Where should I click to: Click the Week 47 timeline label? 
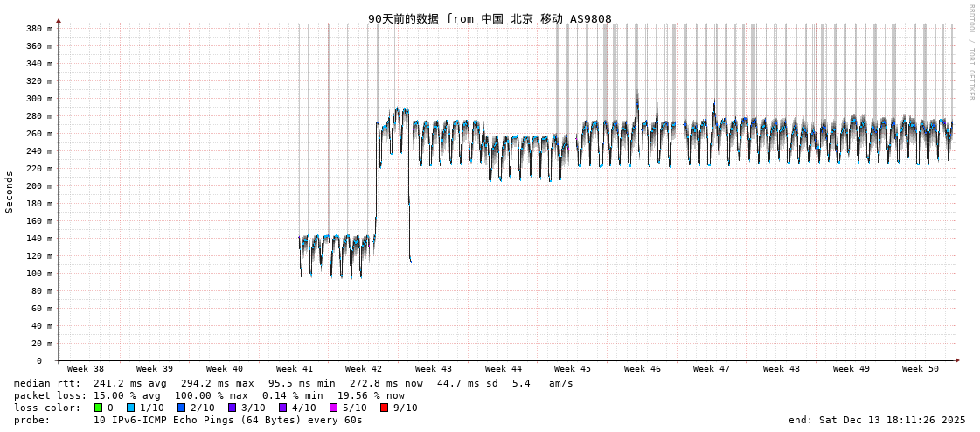[x=712, y=369]
